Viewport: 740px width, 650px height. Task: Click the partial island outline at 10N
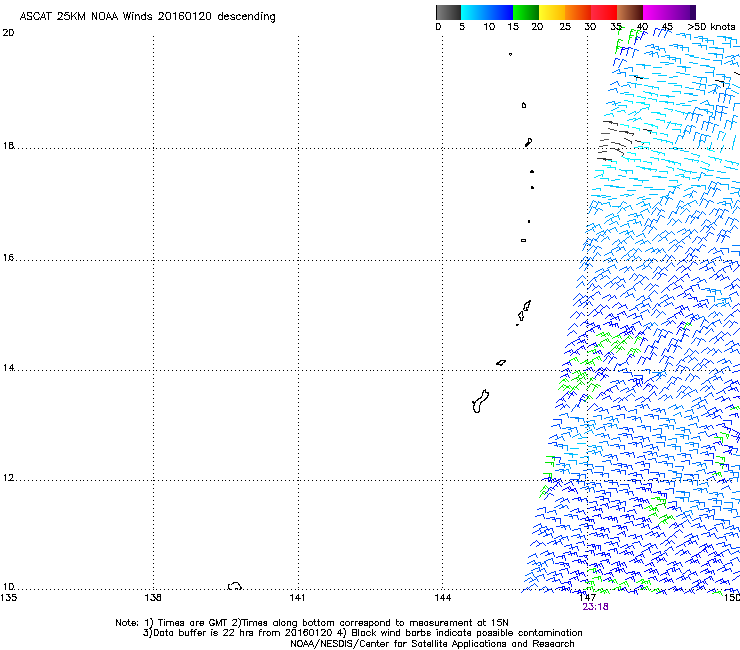(x=235, y=586)
